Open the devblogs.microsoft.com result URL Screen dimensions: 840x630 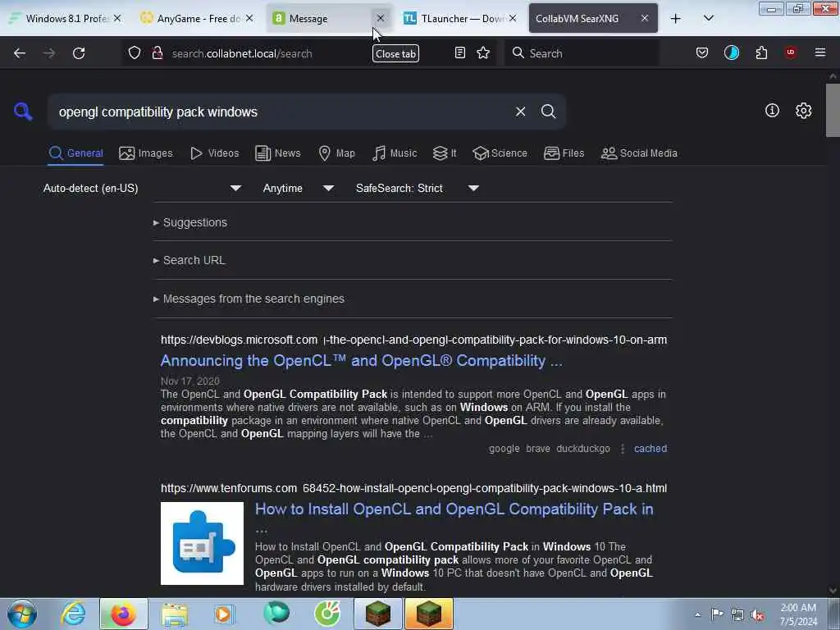tap(413, 340)
